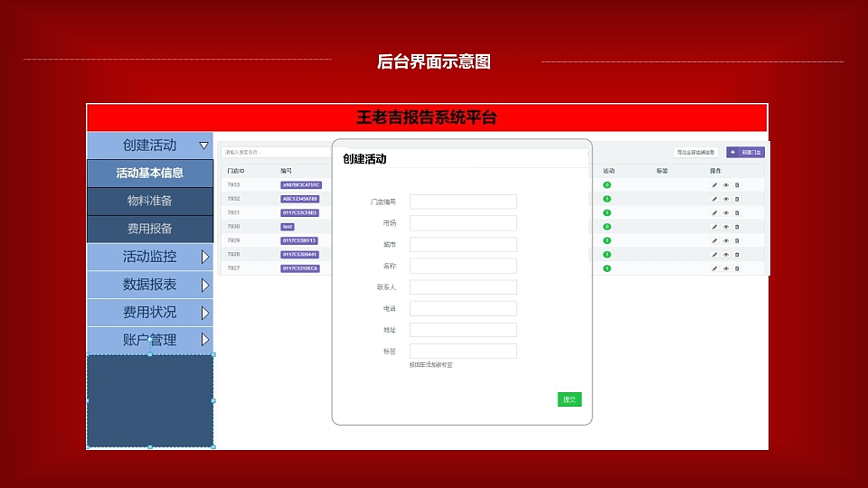The height and width of the screenshot is (488, 868).
Task: View store 7928 using eye icon
Action: (726, 255)
